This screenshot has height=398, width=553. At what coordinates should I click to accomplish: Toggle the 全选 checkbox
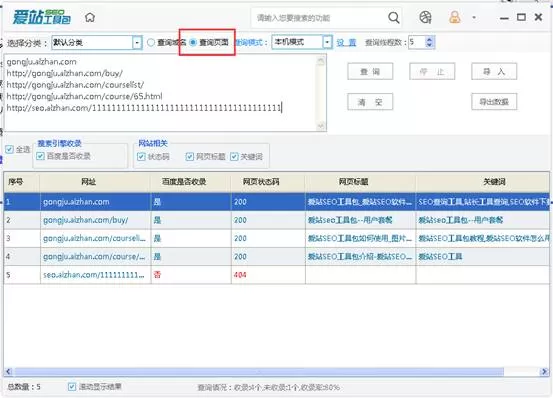[9, 149]
